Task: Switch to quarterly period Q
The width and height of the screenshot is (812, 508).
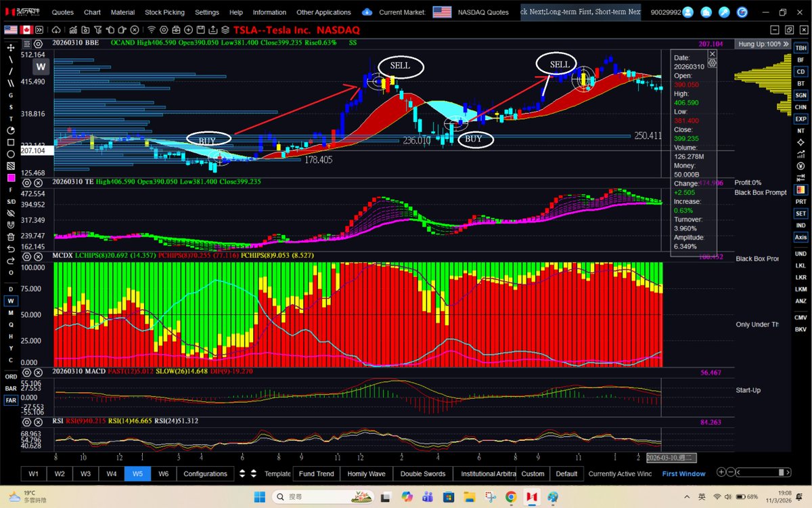Action: (11, 325)
